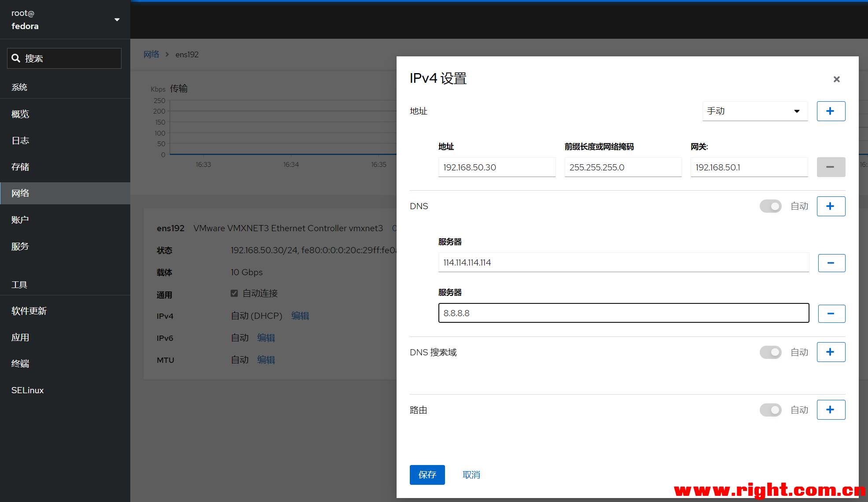
Task: Remove the 8.8.8.8 DNS server
Action: (x=831, y=314)
